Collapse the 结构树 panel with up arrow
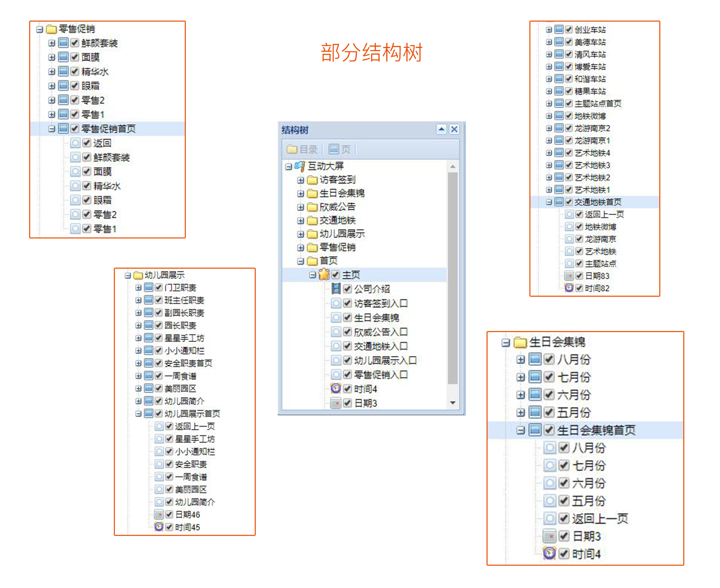Viewport: 720px width, 588px height. point(442,130)
